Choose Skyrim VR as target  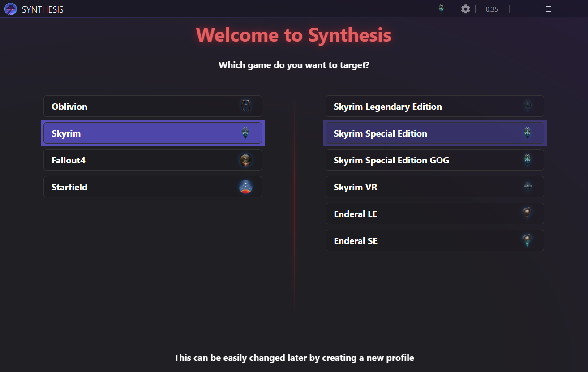coord(434,187)
